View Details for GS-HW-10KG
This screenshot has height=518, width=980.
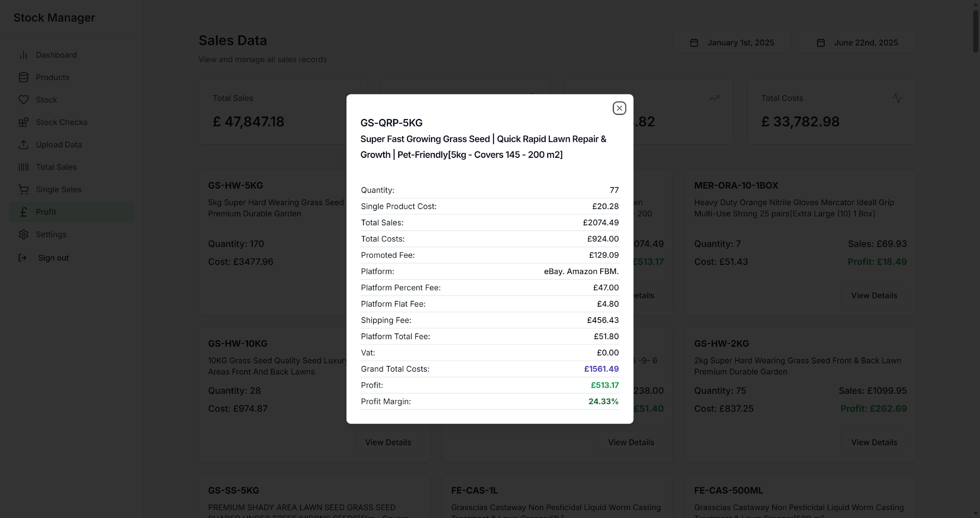pyautogui.click(x=388, y=442)
